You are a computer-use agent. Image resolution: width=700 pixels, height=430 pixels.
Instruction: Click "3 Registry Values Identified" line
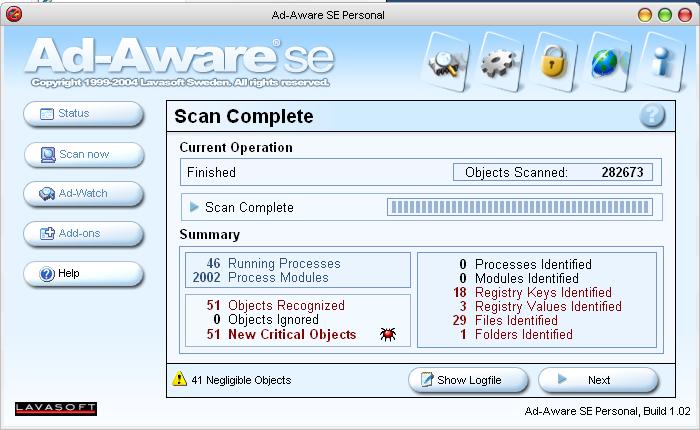(541, 306)
